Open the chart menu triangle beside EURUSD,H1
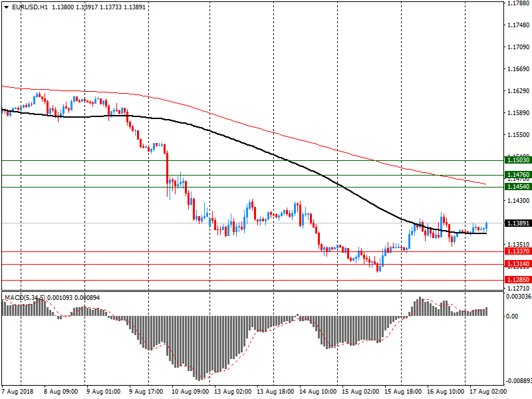The width and height of the screenshot is (532, 399). (7, 7)
